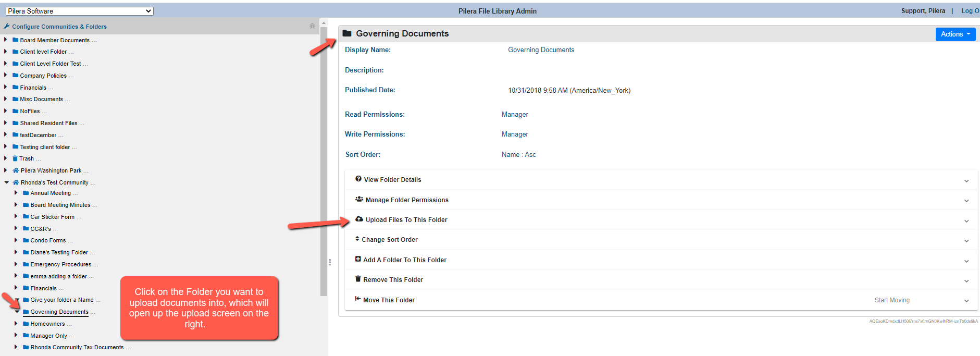This screenshot has width=980, height=356.
Task: Click the Board Member Documents folder icon
Action: point(16,40)
